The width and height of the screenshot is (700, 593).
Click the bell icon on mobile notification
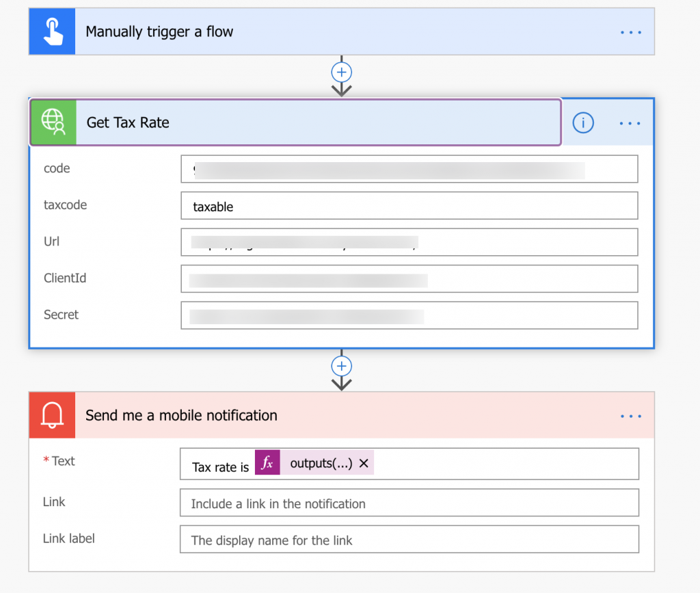[x=52, y=414]
